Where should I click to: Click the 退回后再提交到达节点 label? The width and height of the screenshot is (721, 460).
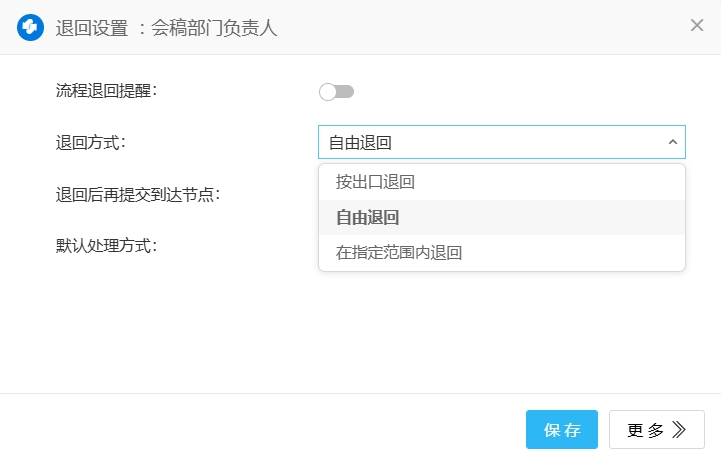pos(137,193)
